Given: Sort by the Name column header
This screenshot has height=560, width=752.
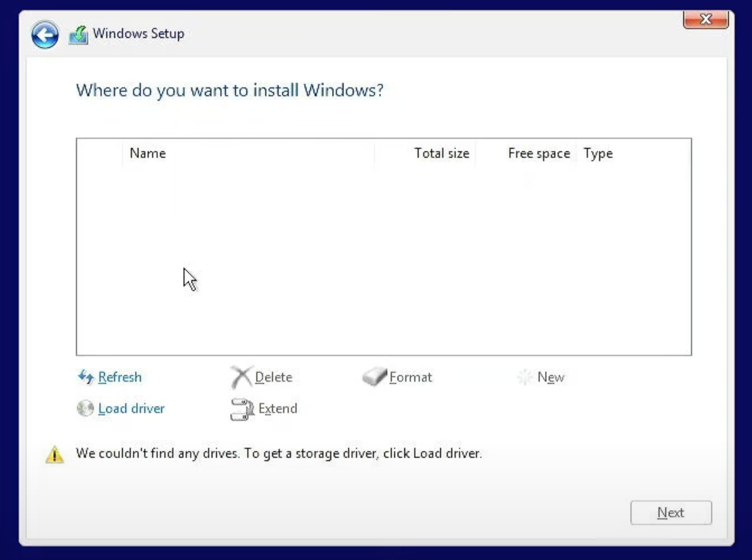Looking at the screenshot, I should (x=248, y=153).
